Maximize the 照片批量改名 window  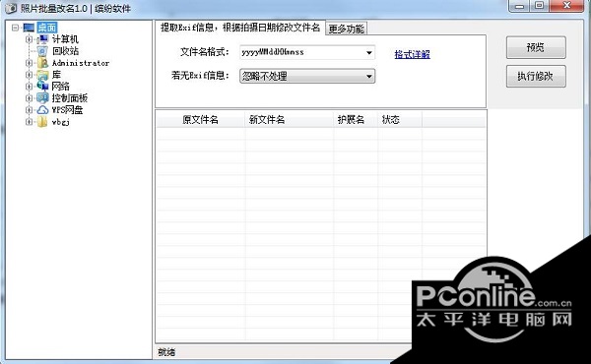click(x=540, y=6)
